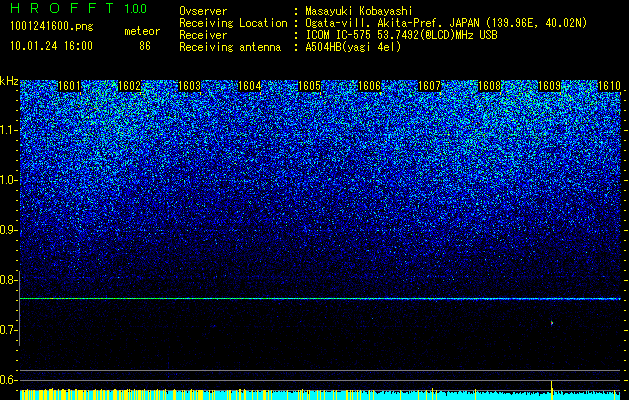Click the 0.8 frequency axis label
Image resolution: width=629 pixels, height=400 pixels.
coord(9,280)
